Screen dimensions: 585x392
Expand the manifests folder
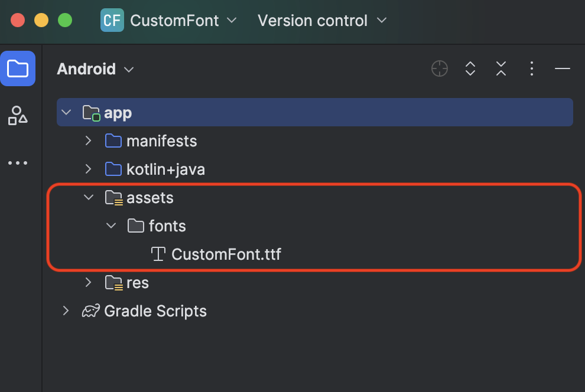pos(89,141)
